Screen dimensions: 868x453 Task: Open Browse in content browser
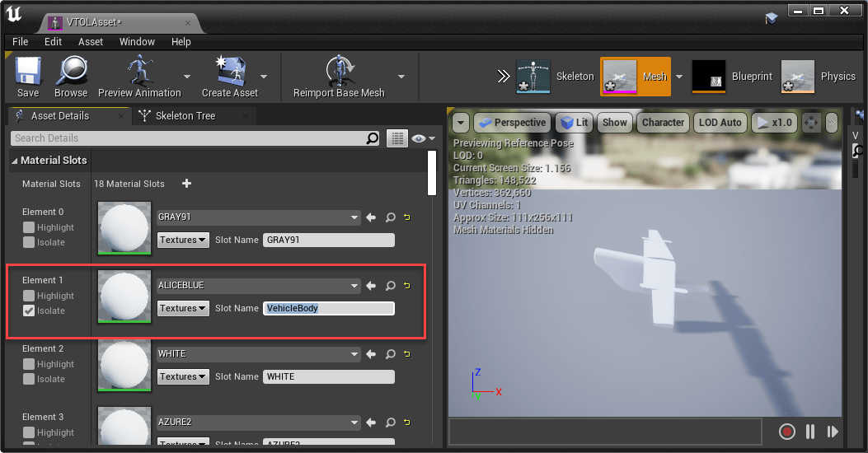71,77
